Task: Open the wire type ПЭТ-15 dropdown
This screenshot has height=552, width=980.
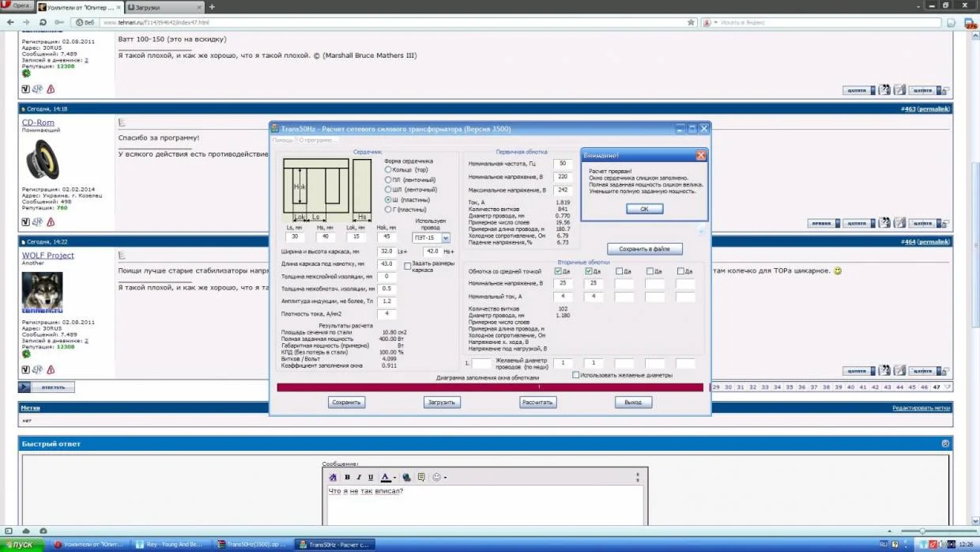Action: click(x=446, y=237)
